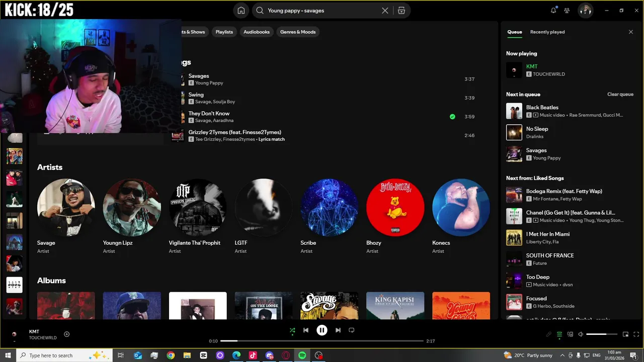The height and width of the screenshot is (362, 644).
Task: Select SOUTH OF FRANCE by Future
Action: [x=570, y=259]
